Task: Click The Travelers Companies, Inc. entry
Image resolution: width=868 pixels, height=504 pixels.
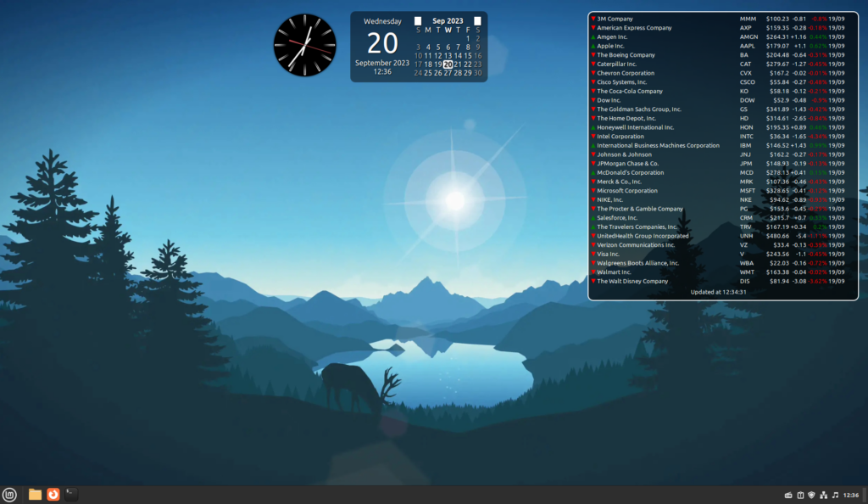Action: point(637,227)
